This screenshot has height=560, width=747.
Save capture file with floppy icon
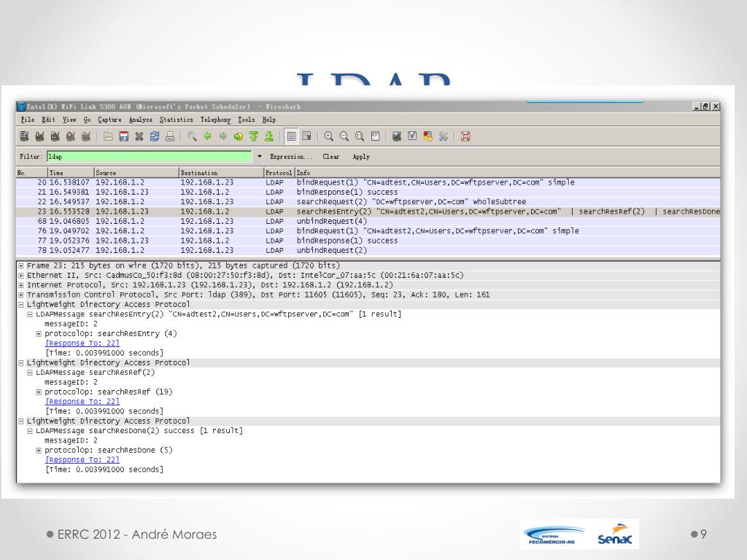pyautogui.click(x=124, y=136)
